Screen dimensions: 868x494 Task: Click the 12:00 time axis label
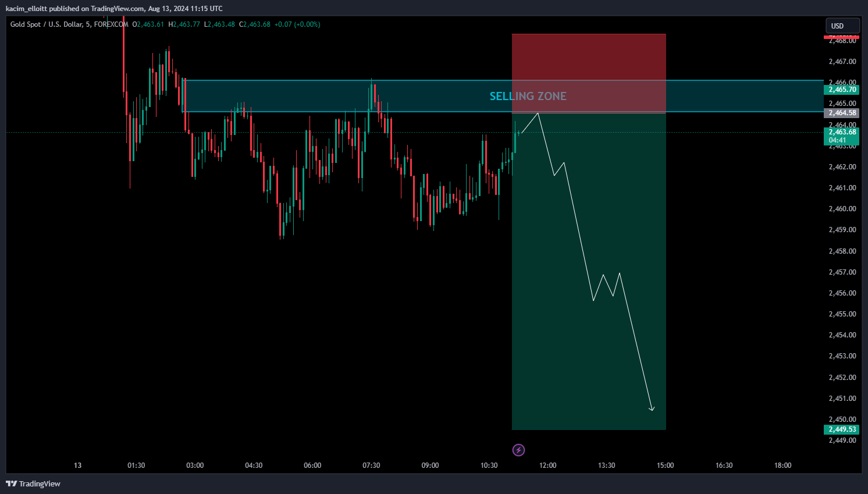pos(548,465)
